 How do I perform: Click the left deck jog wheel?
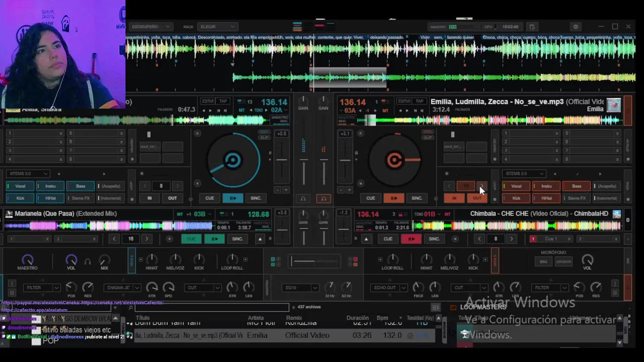233,160
